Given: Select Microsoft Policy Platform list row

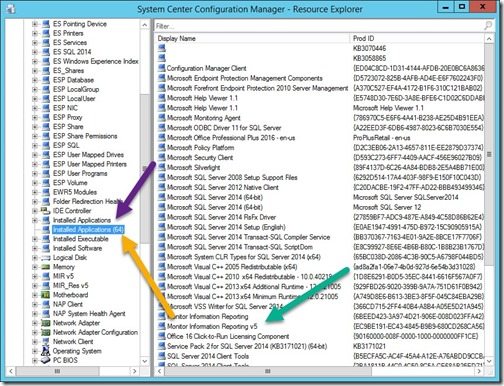Looking at the screenshot, I should [321, 148].
